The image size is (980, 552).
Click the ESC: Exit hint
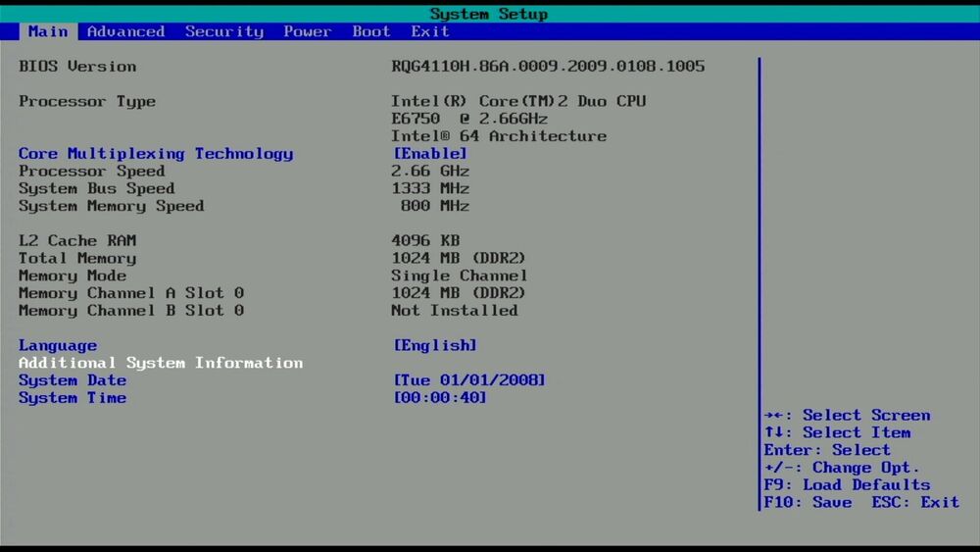[915, 503]
